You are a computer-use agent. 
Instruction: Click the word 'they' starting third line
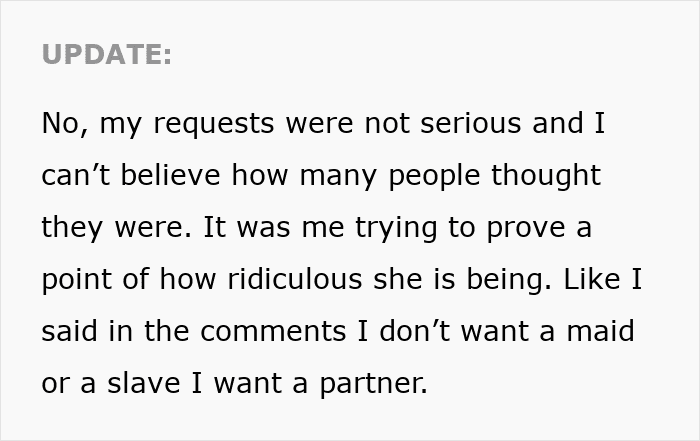point(72,228)
